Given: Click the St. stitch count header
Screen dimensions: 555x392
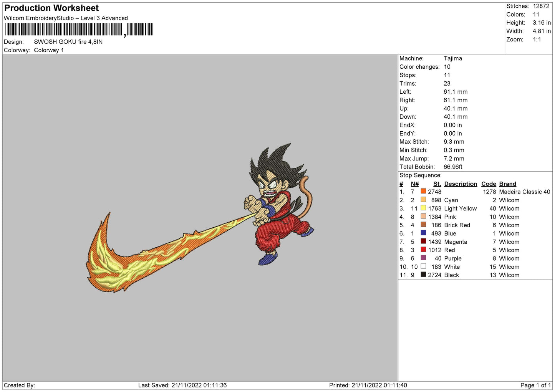Looking at the screenshot, I should pos(437,184).
